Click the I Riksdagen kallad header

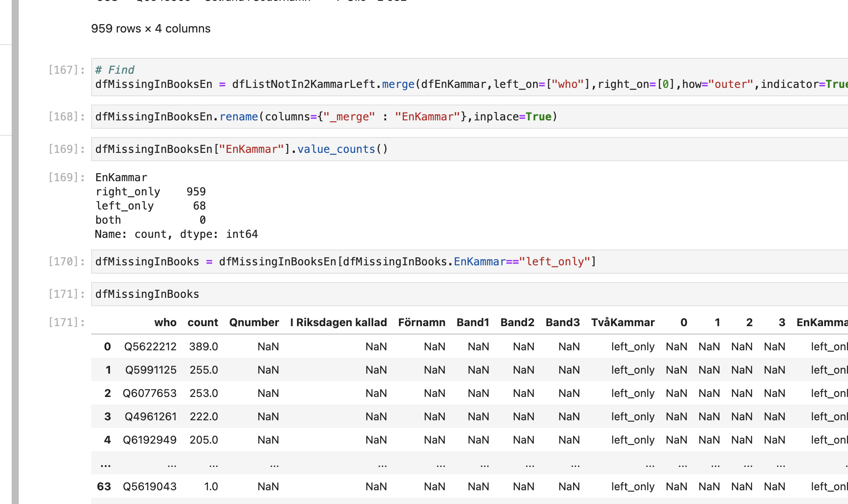click(x=338, y=322)
